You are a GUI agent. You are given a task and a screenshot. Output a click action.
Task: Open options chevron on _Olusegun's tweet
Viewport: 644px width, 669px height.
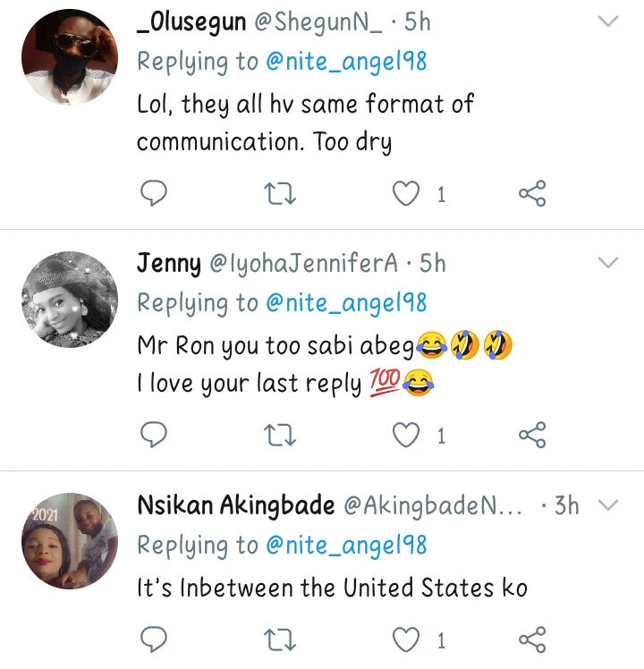(x=608, y=21)
